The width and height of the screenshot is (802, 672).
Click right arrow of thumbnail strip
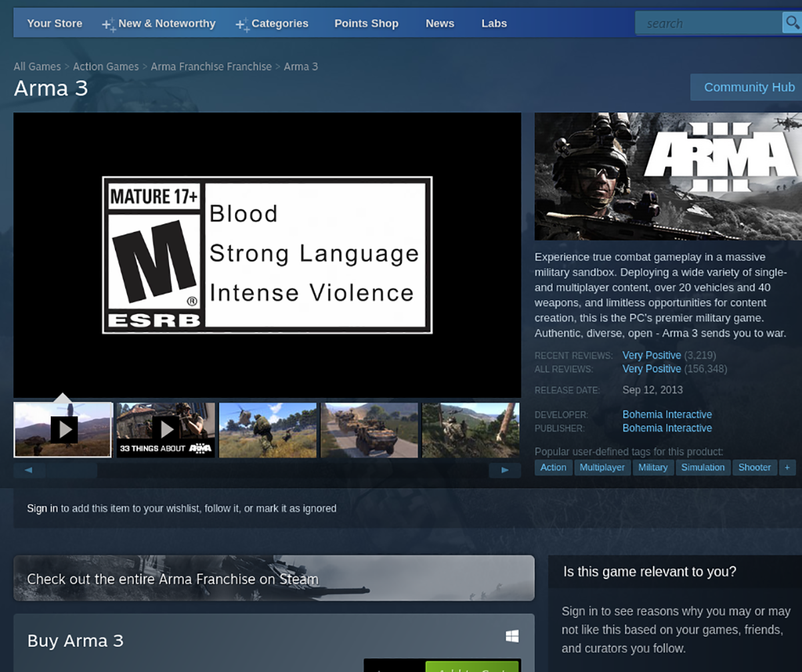[x=505, y=470]
